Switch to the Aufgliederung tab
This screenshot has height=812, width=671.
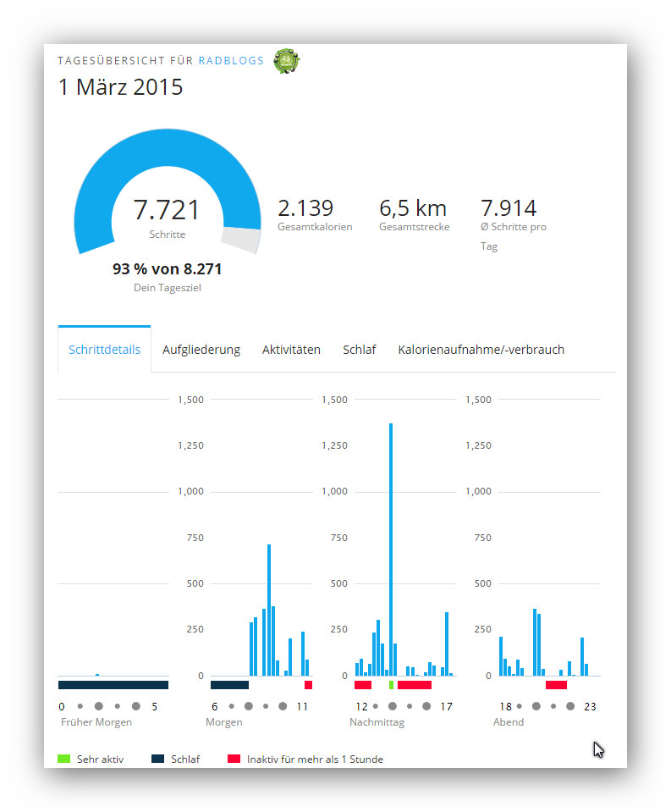click(201, 350)
